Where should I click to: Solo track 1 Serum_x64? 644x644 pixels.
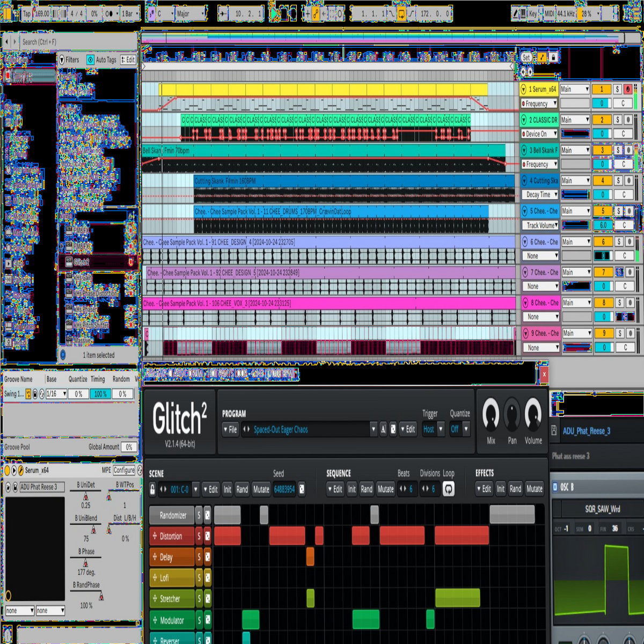click(617, 90)
